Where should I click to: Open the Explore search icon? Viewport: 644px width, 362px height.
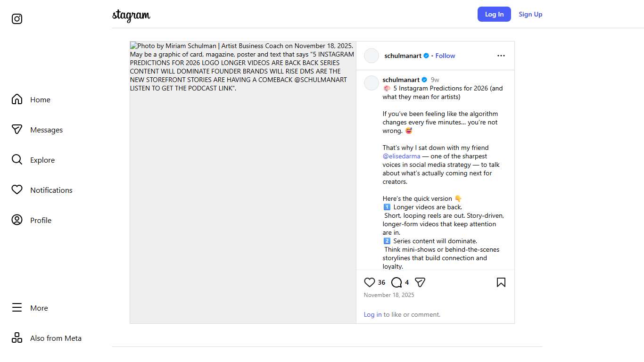pyautogui.click(x=17, y=160)
